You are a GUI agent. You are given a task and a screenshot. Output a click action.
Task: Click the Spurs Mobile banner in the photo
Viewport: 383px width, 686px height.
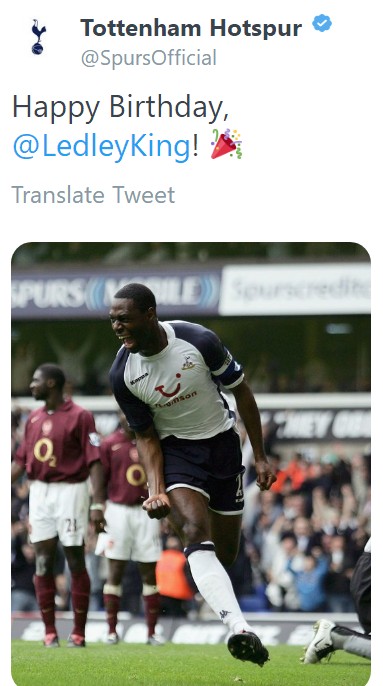[116, 291]
